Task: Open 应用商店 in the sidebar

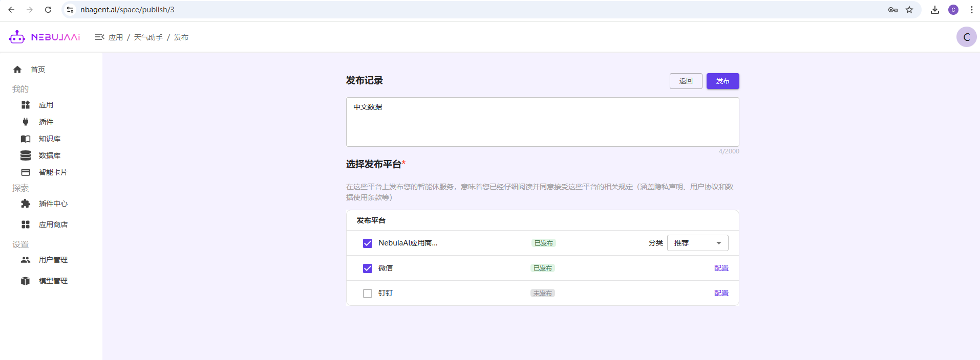Action: (x=53, y=224)
